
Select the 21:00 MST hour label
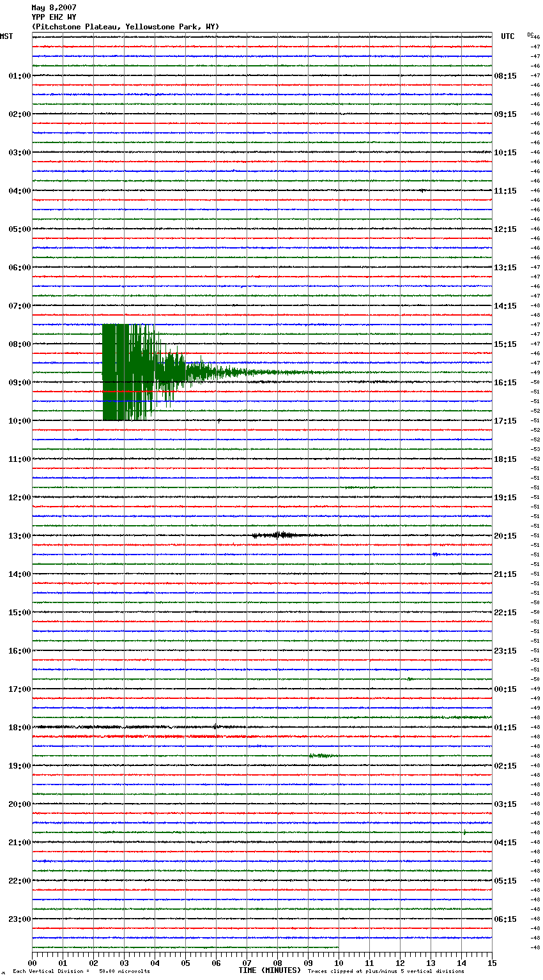pos(20,843)
